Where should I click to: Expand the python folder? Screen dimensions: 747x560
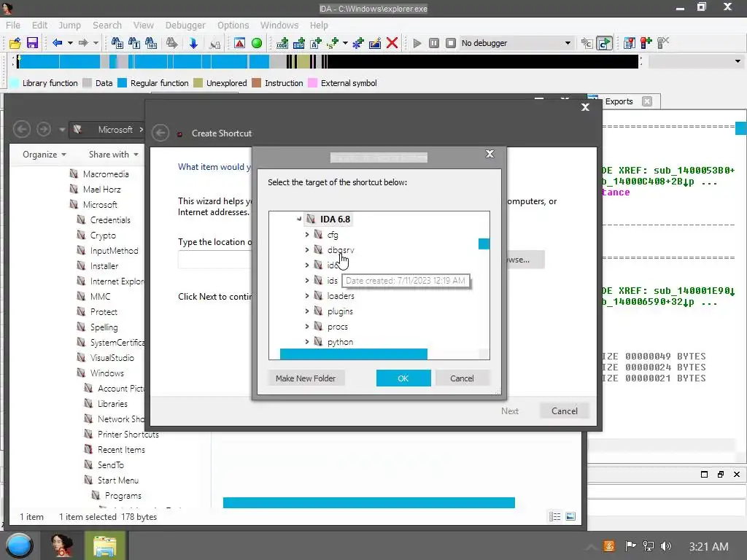307,341
